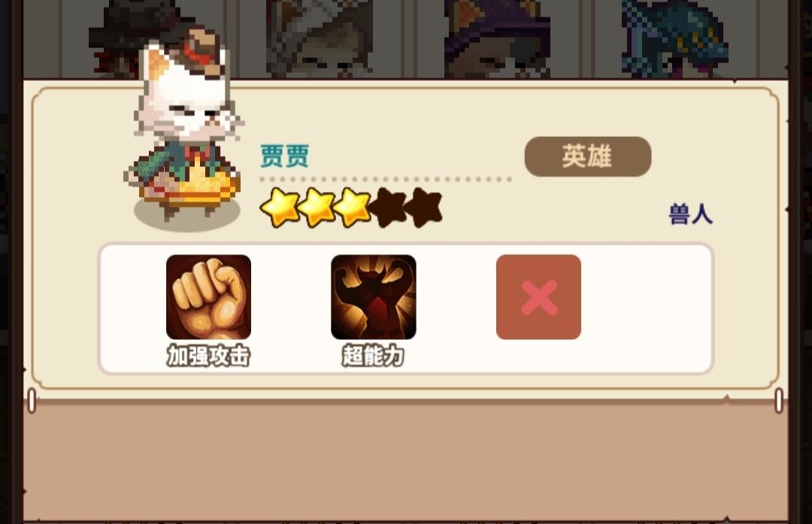Select the hooded grey cat portrait
The height and width of the screenshot is (524, 812).
point(320,39)
